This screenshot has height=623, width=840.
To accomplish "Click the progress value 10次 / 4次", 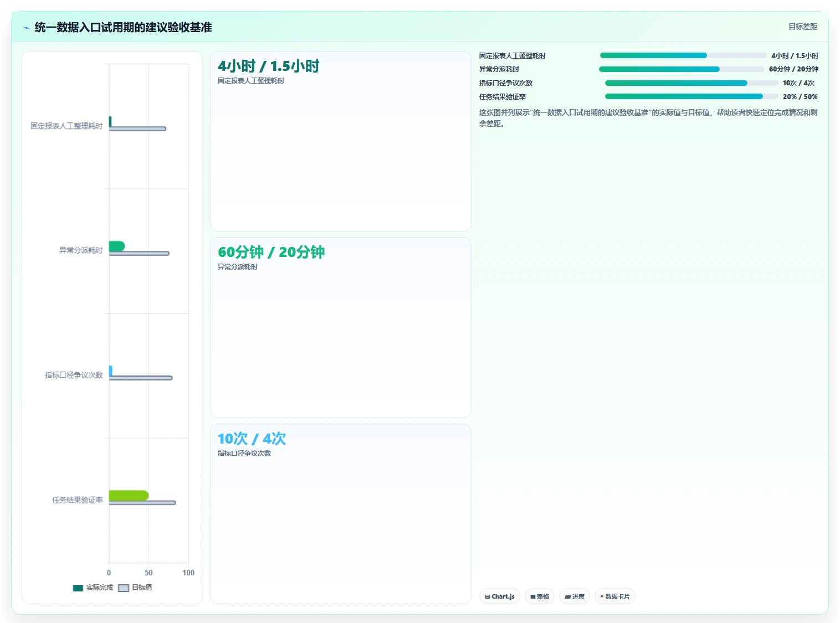I will click(x=798, y=83).
